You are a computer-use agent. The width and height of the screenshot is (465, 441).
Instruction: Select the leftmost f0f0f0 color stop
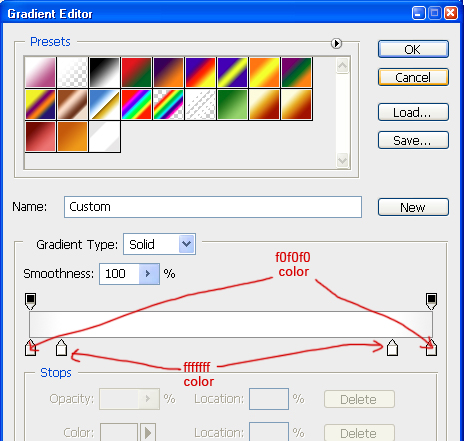[x=31, y=348]
